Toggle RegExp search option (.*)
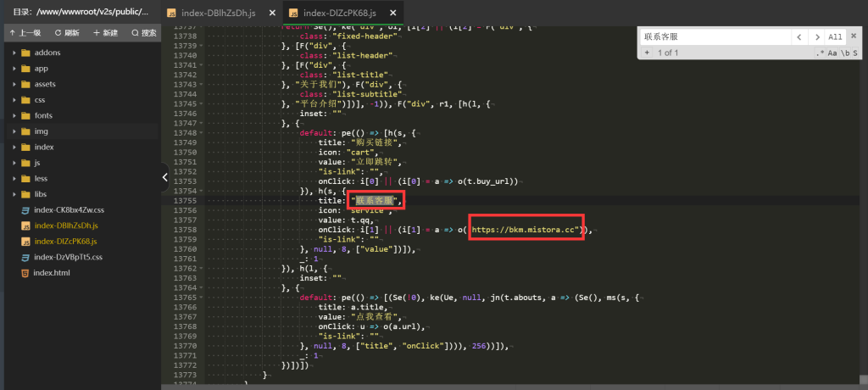The width and height of the screenshot is (868, 390). pyautogui.click(x=820, y=53)
